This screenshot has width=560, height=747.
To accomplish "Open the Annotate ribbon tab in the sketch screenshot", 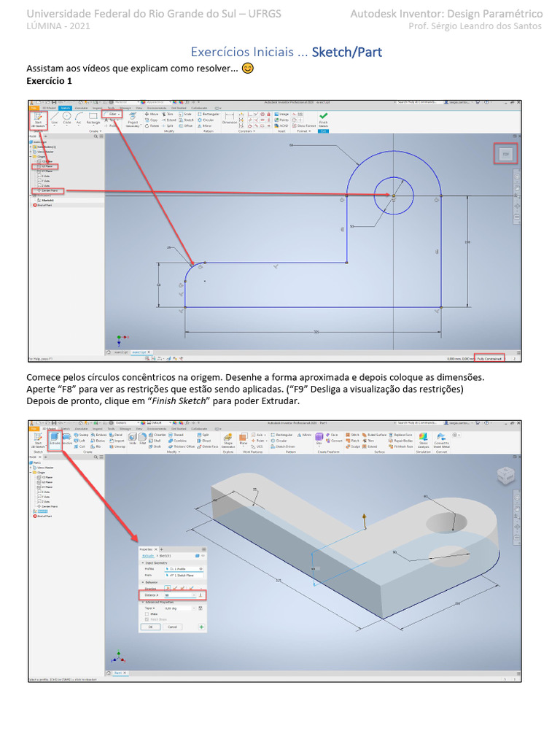I will coord(81,108).
